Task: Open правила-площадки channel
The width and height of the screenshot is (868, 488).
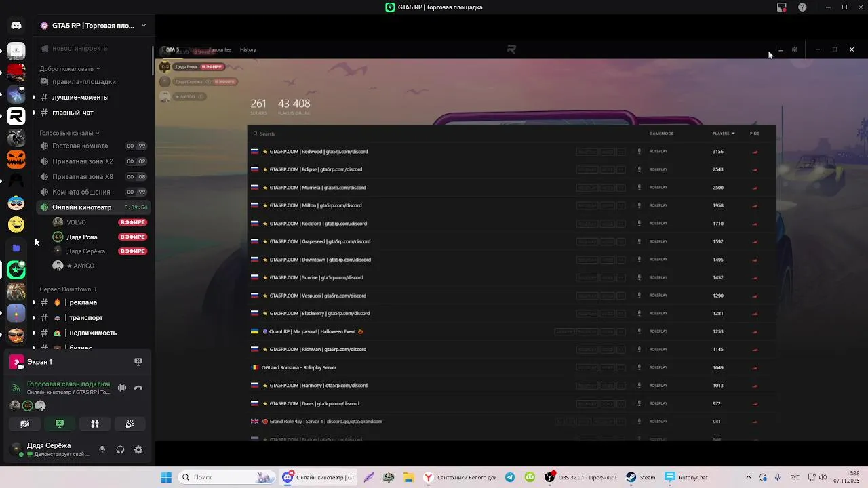Action: pyautogui.click(x=92, y=81)
